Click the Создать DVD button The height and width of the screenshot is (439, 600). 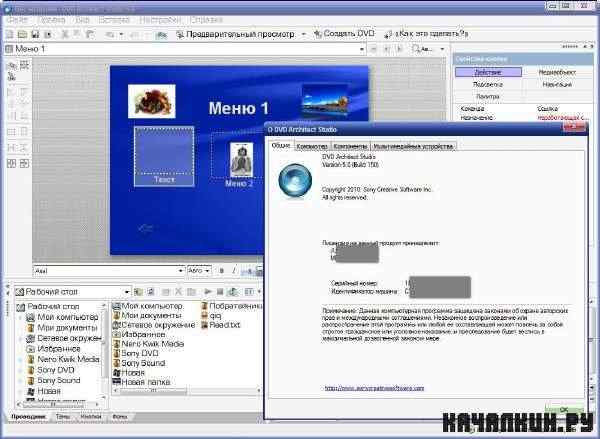point(344,34)
